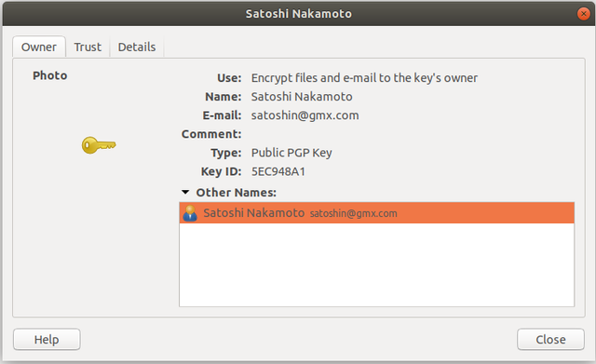Click the Type value Public PGP Key

291,153
